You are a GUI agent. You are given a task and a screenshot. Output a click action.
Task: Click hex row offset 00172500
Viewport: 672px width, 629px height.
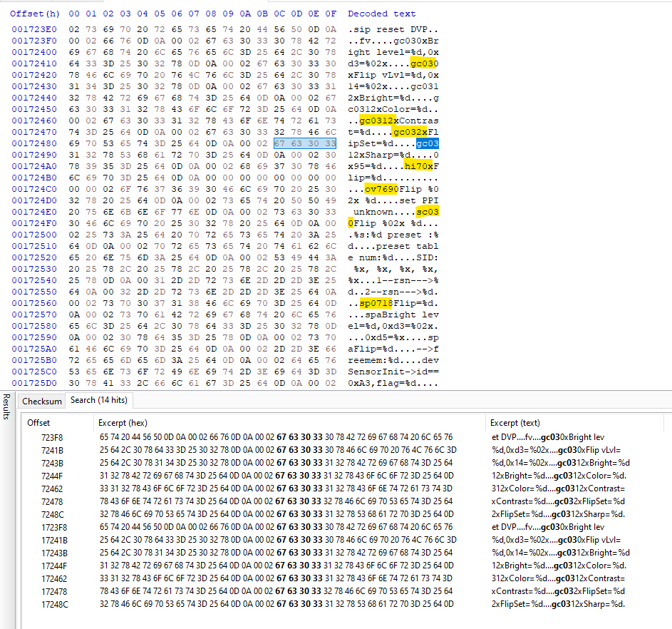pyautogui.click(x=34, y=235)
